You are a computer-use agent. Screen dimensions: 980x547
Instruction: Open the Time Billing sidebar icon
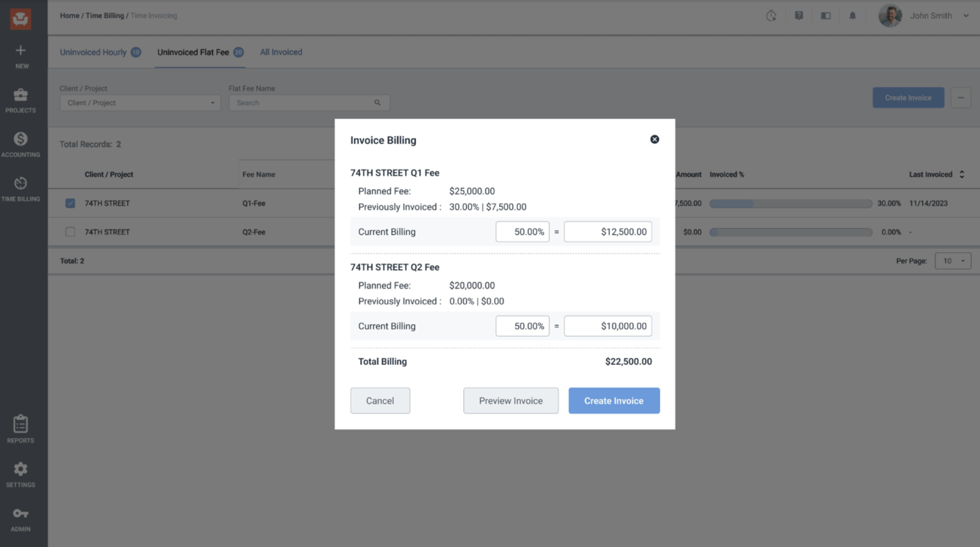click(20, 184)
